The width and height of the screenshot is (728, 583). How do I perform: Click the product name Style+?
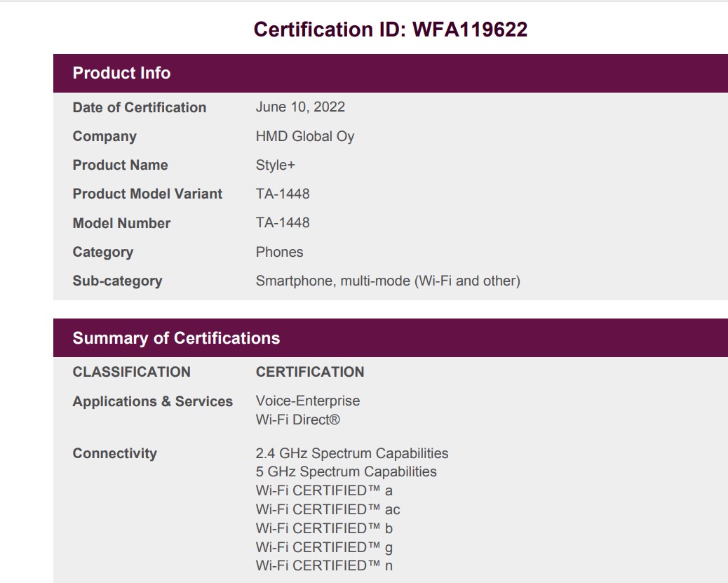click(276, 165)
